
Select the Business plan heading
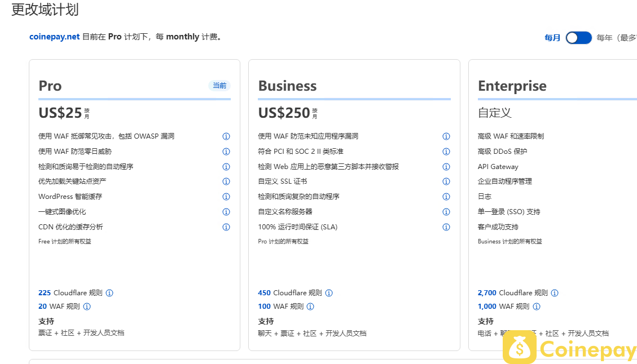(x=287, y=86)
